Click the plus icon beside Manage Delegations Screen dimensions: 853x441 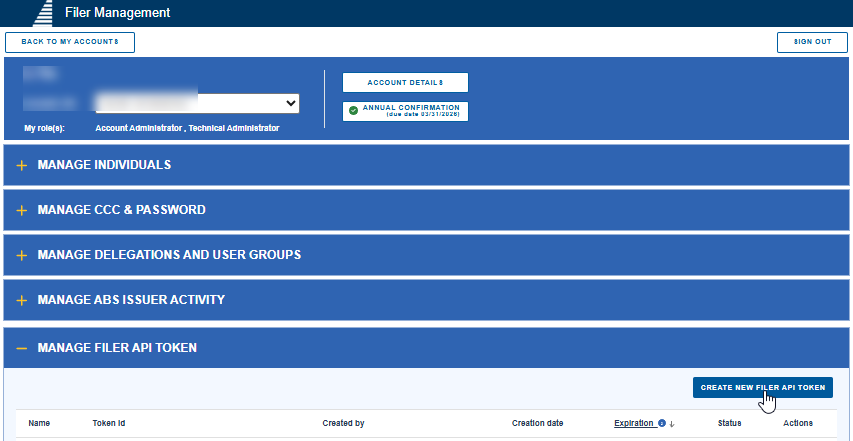22,256
